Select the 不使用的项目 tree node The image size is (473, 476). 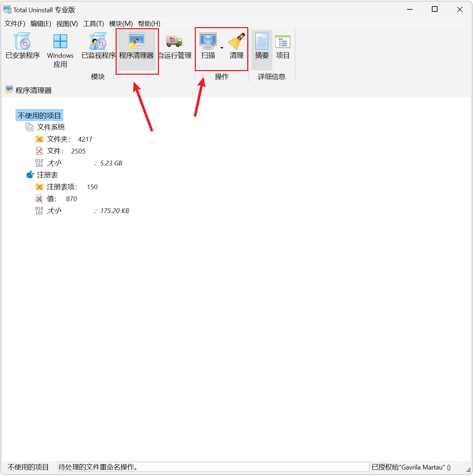click(x=39, y=116)
